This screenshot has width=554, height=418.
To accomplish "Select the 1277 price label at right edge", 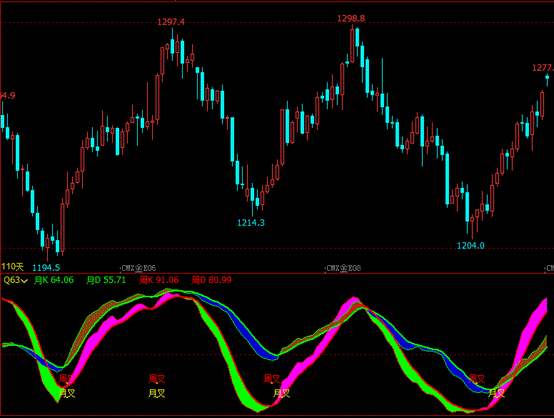I will (x=543, y=68).
